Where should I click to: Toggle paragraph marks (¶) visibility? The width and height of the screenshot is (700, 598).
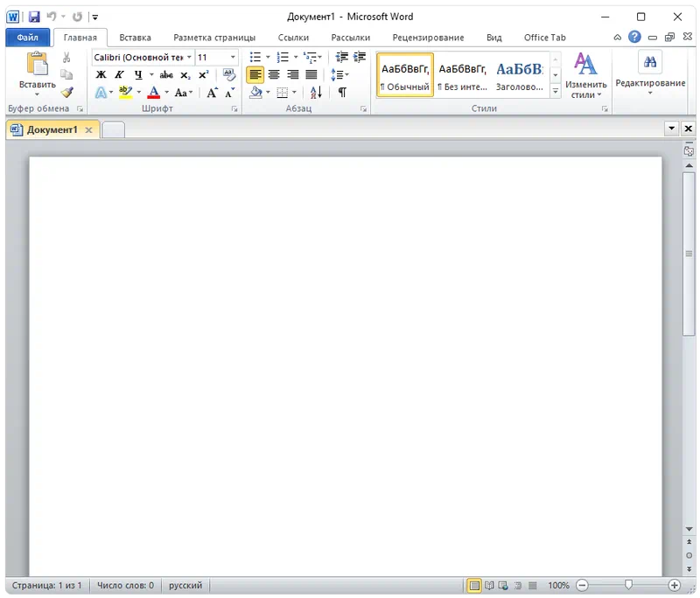[342, 92]
